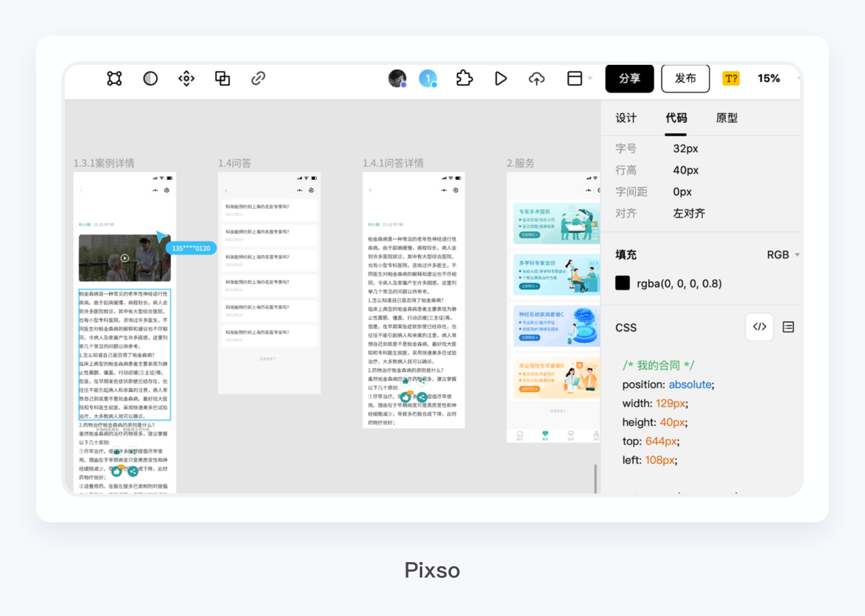Click the T? help badge near zoom level
The height and width of the screenshot is (616, 865).
[731, 78]
